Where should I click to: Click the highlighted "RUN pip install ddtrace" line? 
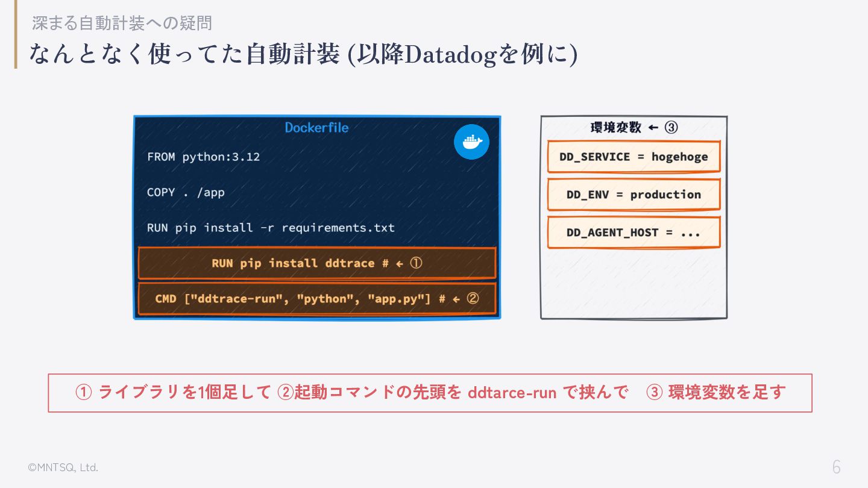pyautogui.click(x=317, y=263)
